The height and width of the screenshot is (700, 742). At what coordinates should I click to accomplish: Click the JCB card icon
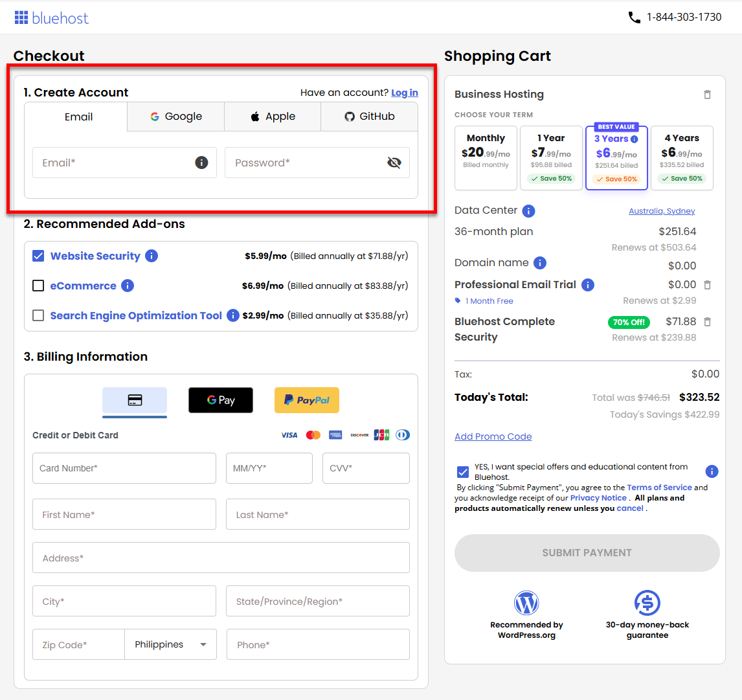tap(381, 435)
